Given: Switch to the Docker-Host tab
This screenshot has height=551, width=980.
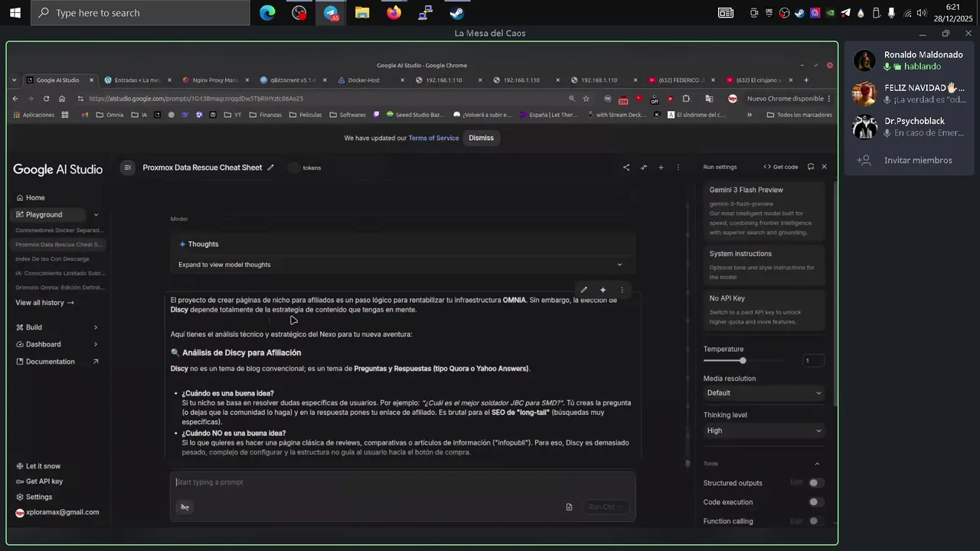Looking at the screenshot, I should click(x=369, y=80).
